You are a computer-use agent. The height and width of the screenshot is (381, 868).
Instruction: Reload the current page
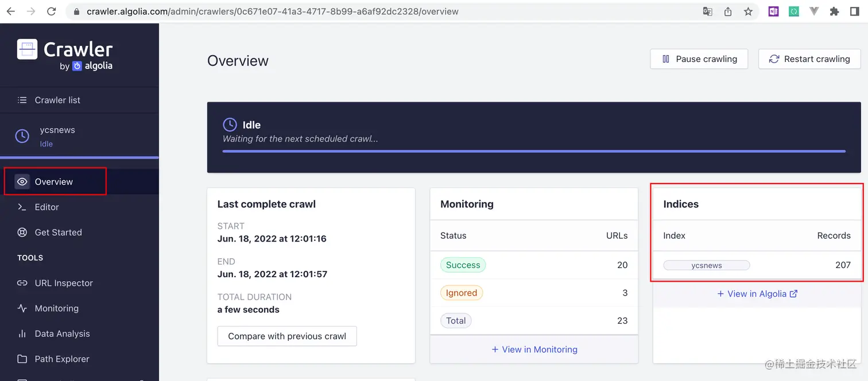(x=52, y=11)
